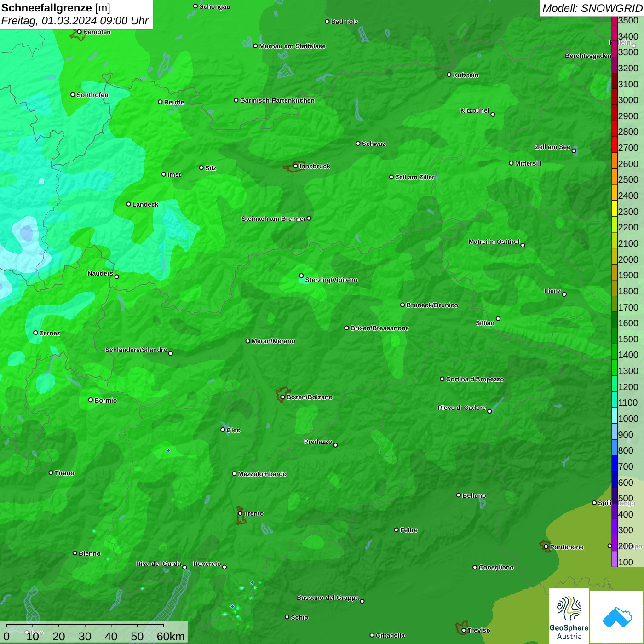Click the GeoSphere Austria logo

(x=569, y=616)
